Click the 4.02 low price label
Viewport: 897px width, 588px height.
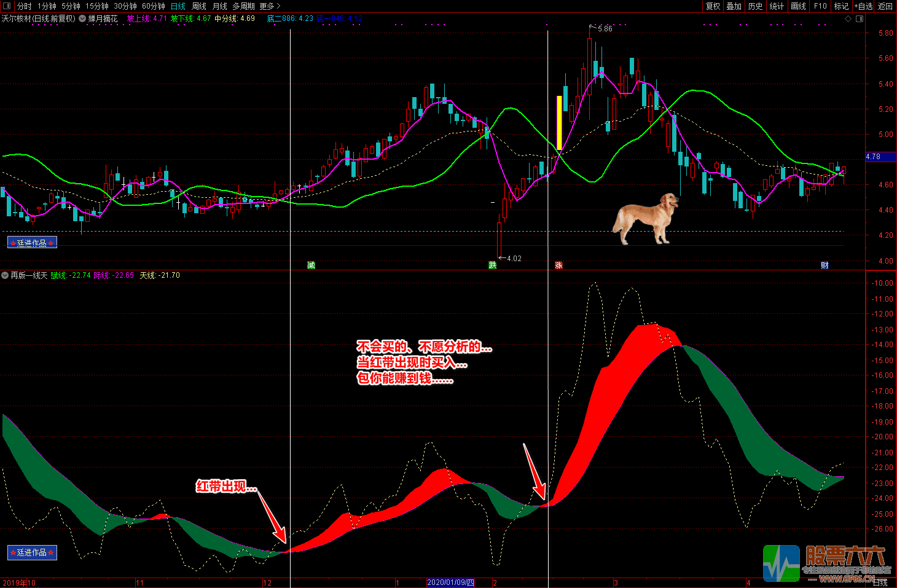click(514, 258)
